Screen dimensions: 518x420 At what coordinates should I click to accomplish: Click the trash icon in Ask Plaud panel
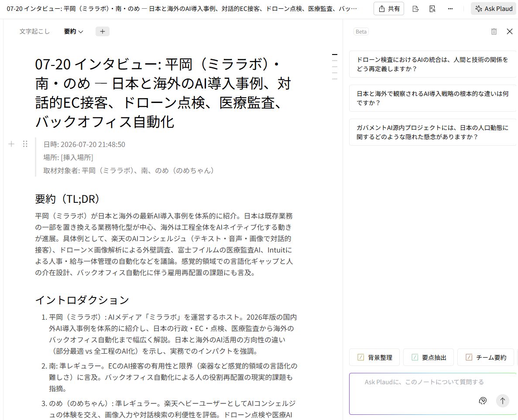(494, 31)
